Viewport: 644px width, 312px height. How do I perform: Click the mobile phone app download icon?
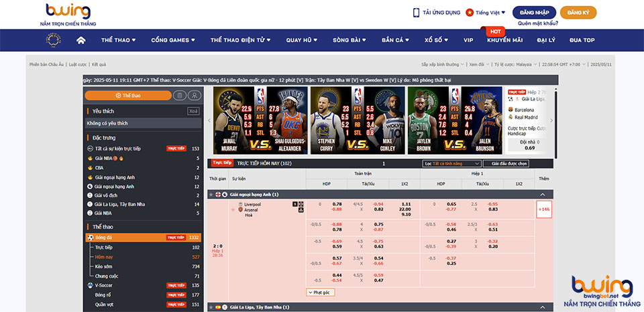416,12
